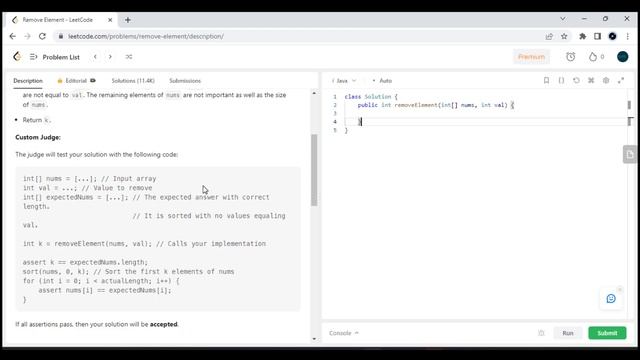Click the description scroll up arrow
Image resolution: width=640 pixels, height=360 pixels.
point(314,93)
